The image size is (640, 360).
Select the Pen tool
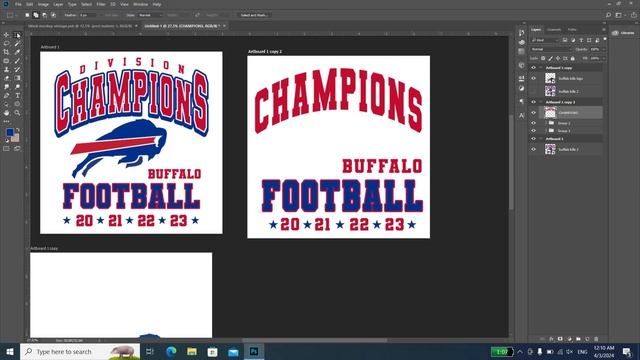(6, 95)
